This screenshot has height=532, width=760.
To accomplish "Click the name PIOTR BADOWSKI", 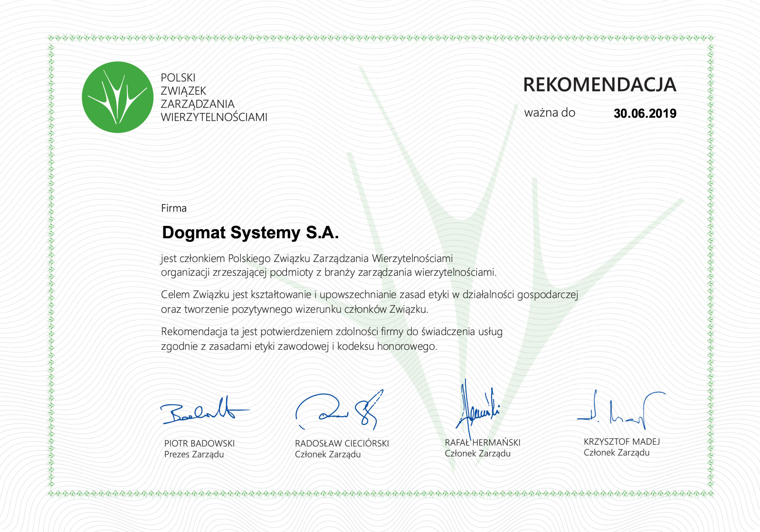I will (x=199, y=443).
